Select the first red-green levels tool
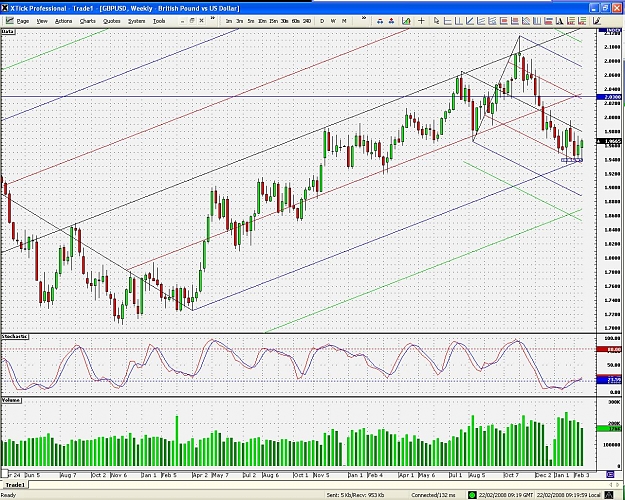The height and width of the screenshot is (500, 625). (x=571, y=21)
